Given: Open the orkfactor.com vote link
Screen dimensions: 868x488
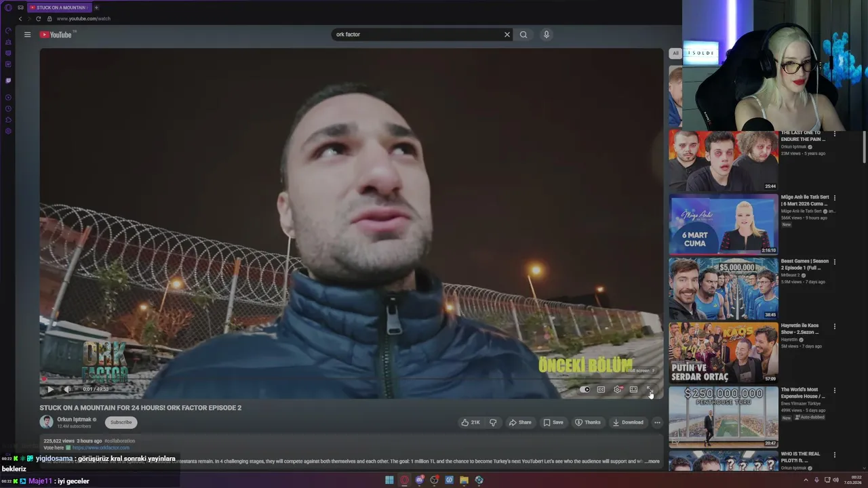Looking at the screenshot, I should pyautogui.click(x=100, y=447).
